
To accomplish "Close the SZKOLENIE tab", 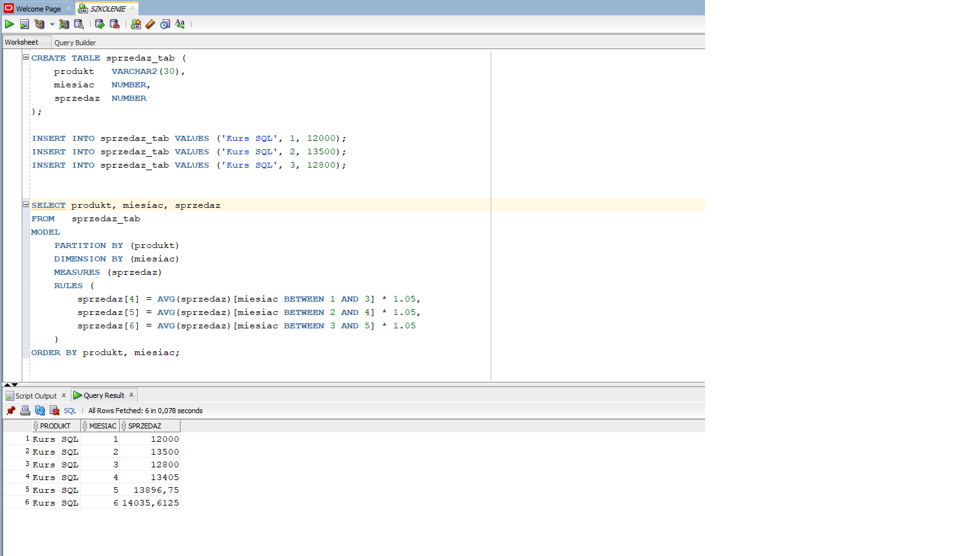I will 133,8.
